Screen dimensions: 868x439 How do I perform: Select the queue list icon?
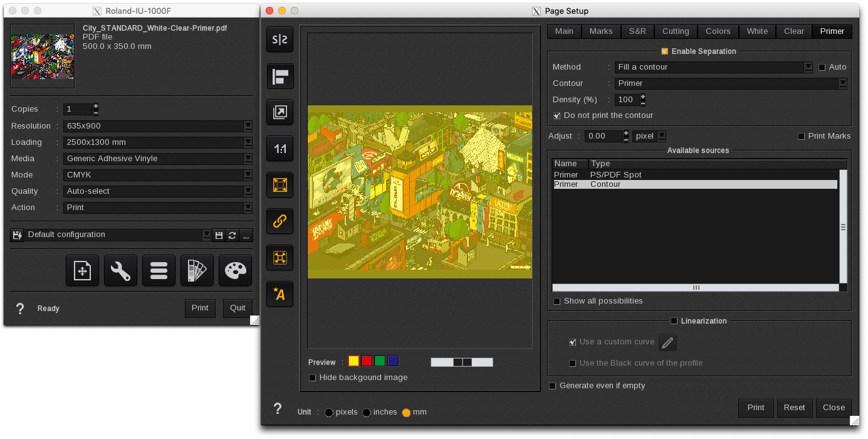coord(159,270)
